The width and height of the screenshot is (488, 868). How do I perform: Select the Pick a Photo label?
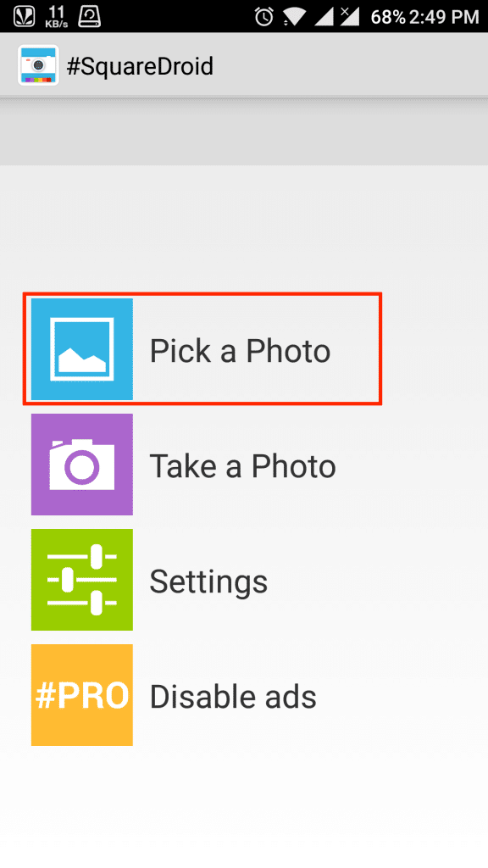click(x=240, y=350)
